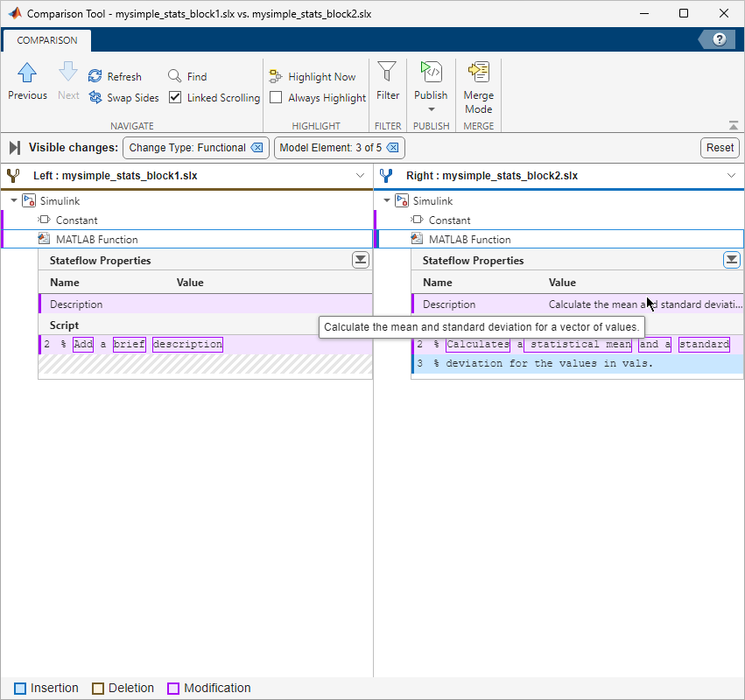The height and width of the screenshot is (700, 745).
Task: Expand the right file selector chevron
Action: click(732, 176)
